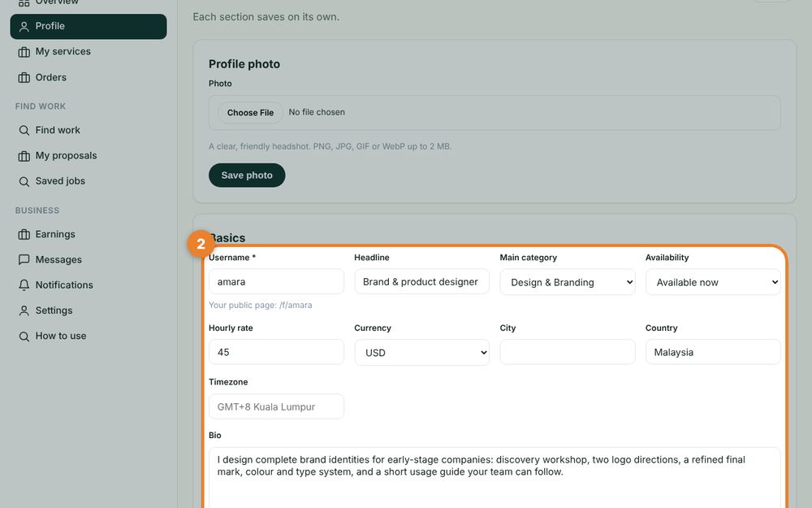Click the Orders briefcase icon
812x508 pixels.
24,78
